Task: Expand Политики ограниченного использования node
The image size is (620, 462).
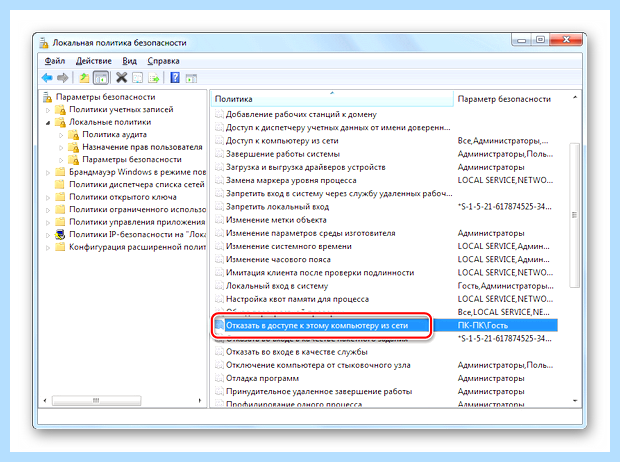Action: 48,210
